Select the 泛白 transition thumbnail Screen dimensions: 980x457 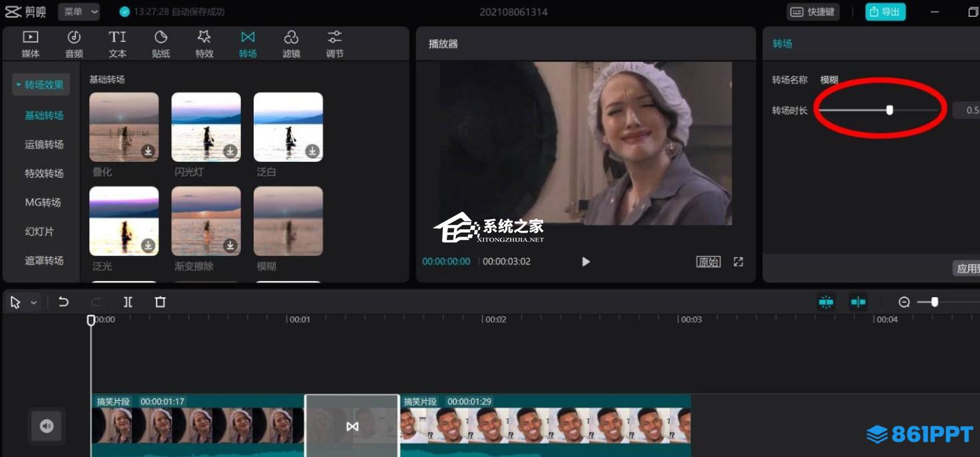288,127
